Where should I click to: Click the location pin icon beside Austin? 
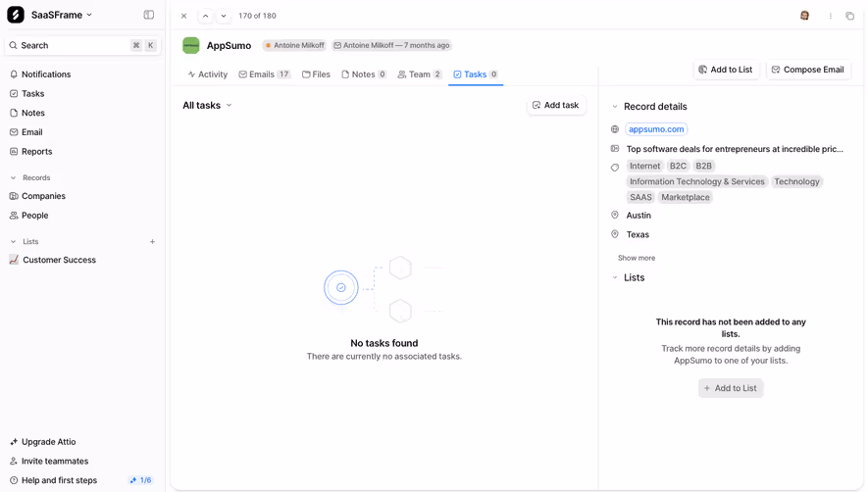click(614, 215)
